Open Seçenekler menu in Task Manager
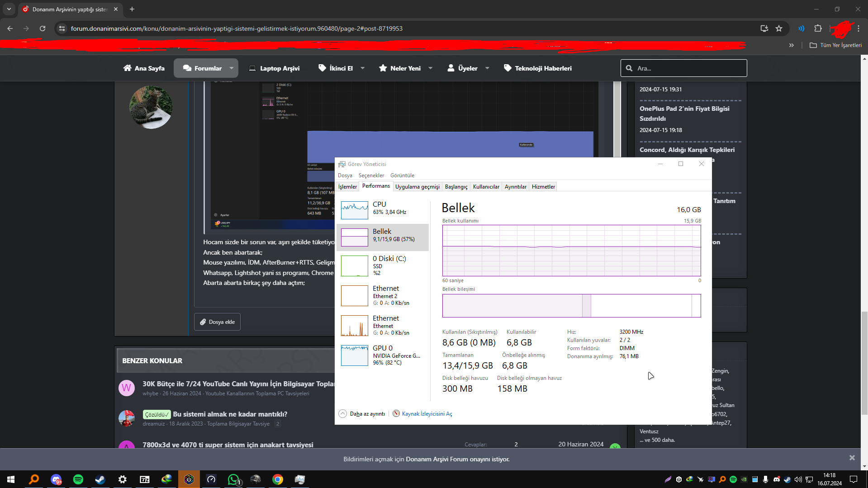Image resolution: width=868 pixels, height=488 pixels. coord(371,175)
